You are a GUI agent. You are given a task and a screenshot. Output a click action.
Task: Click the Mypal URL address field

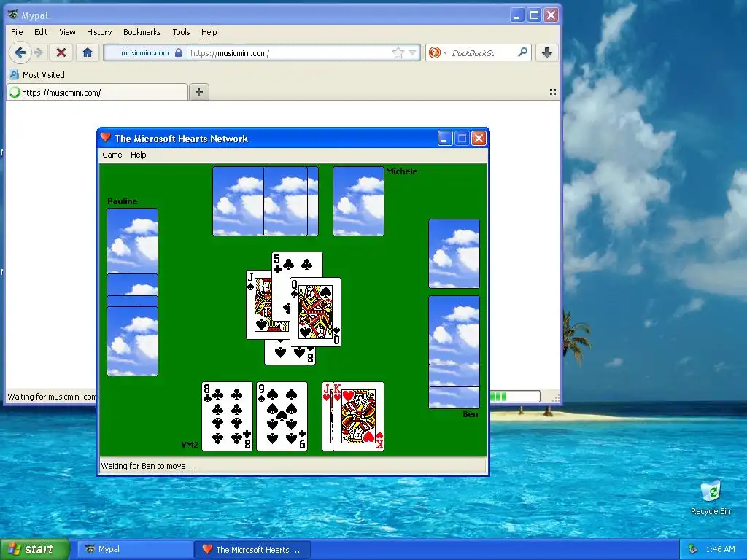tap(289, 52)
